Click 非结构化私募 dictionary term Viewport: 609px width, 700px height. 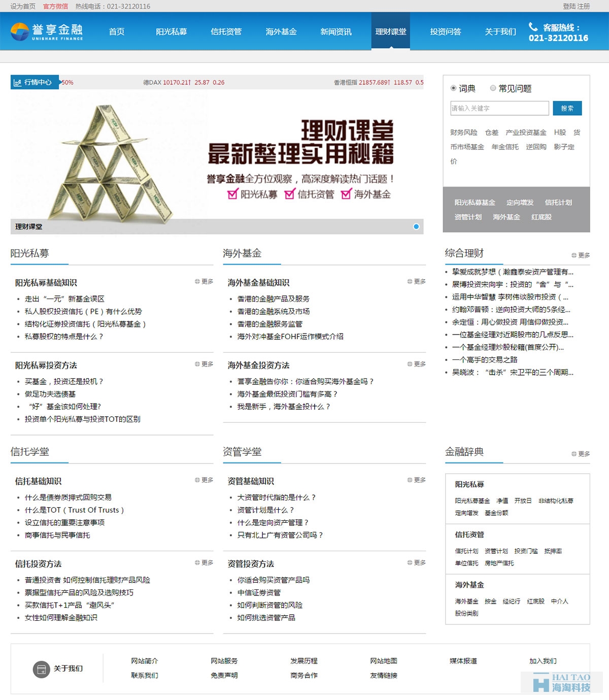[x=556, y=501]
